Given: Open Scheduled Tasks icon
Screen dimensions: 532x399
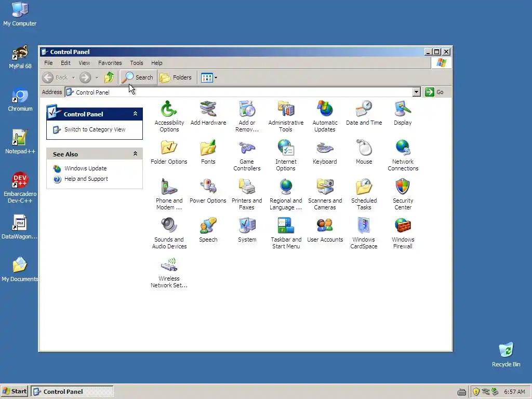Looking at the screenshot, I should pyautogui.click(x=364, y=194).
